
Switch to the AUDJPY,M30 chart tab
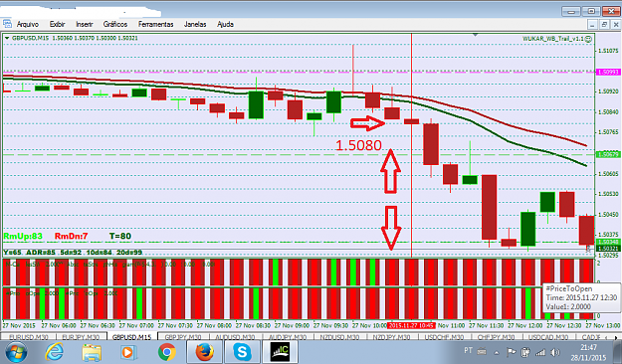pos(288,337)
